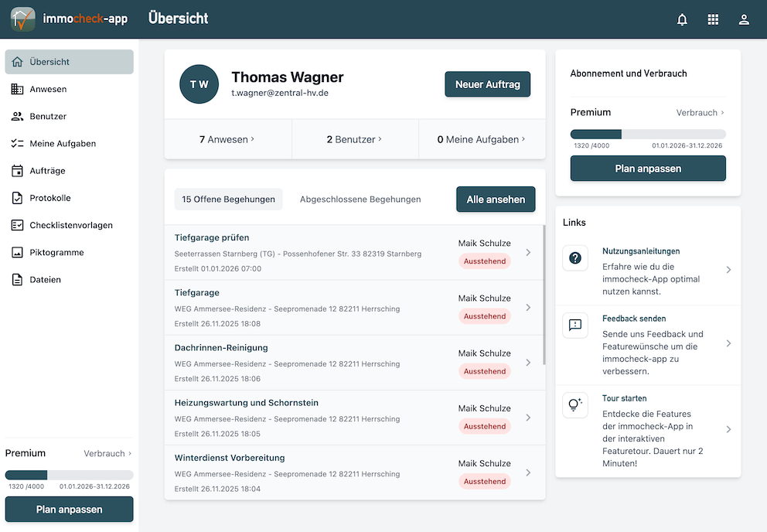Select the Checklistenvorlagen sidebar entry
Viewport: 767px width, 532px height.
coord(70,224)
